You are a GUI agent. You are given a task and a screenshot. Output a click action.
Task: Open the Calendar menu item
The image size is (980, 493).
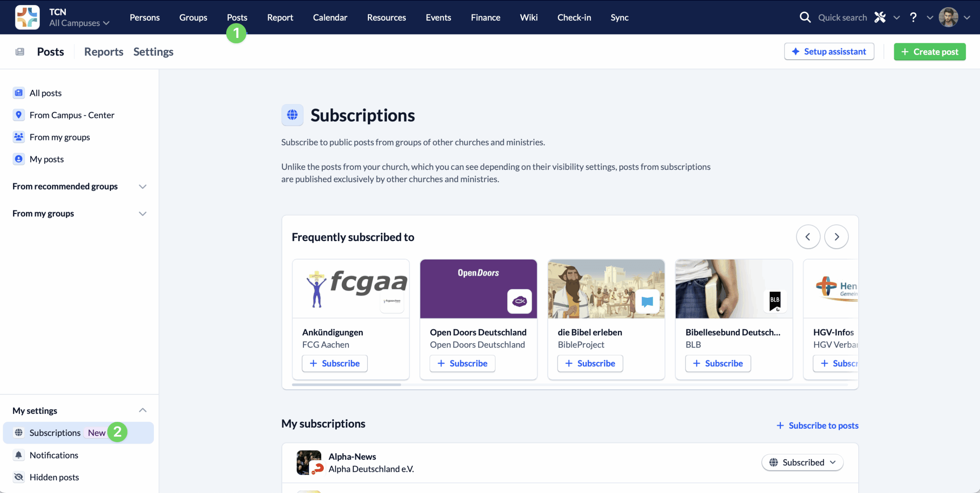(330, 17)
